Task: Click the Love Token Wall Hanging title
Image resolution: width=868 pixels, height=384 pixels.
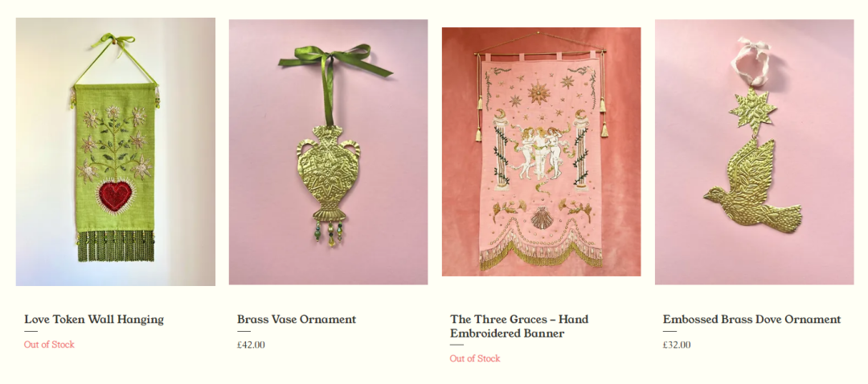Action: 94,319
